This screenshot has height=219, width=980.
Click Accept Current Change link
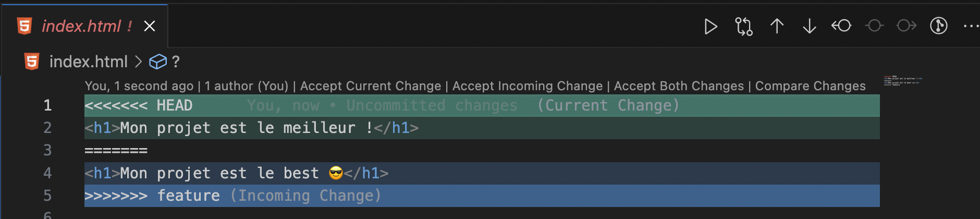pos(371,86)
